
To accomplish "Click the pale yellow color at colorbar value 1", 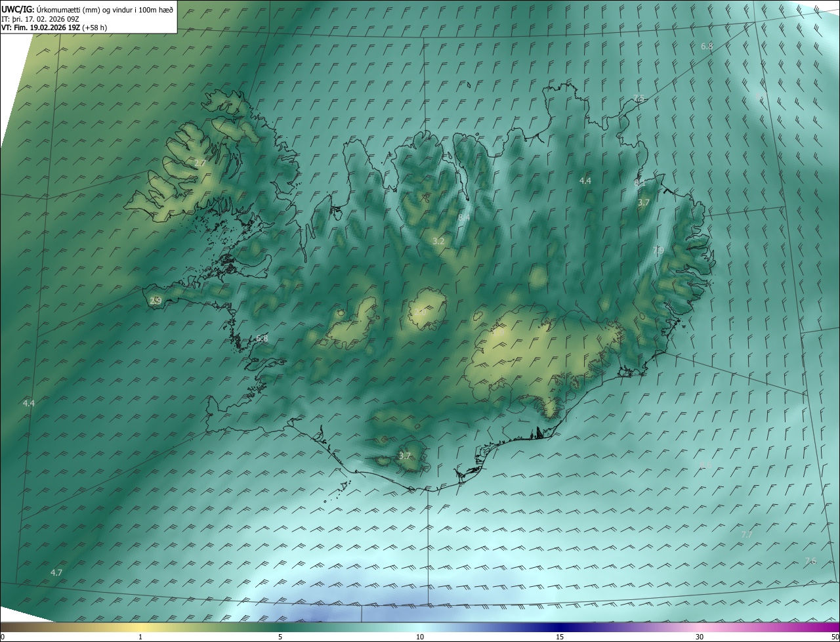I will (140, 627).
